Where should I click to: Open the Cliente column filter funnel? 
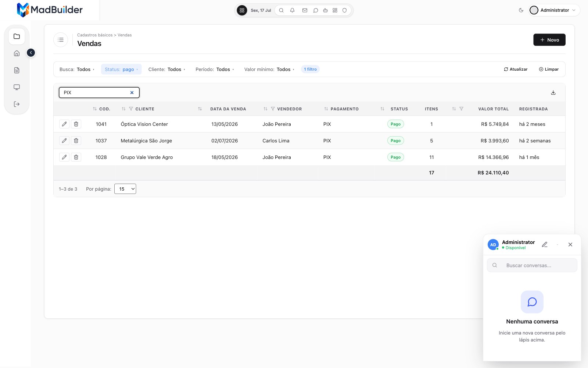click(131, 109)
